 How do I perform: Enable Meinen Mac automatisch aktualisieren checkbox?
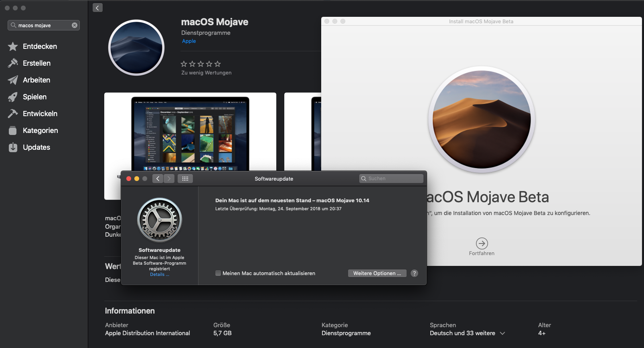[x=218, y=273]
